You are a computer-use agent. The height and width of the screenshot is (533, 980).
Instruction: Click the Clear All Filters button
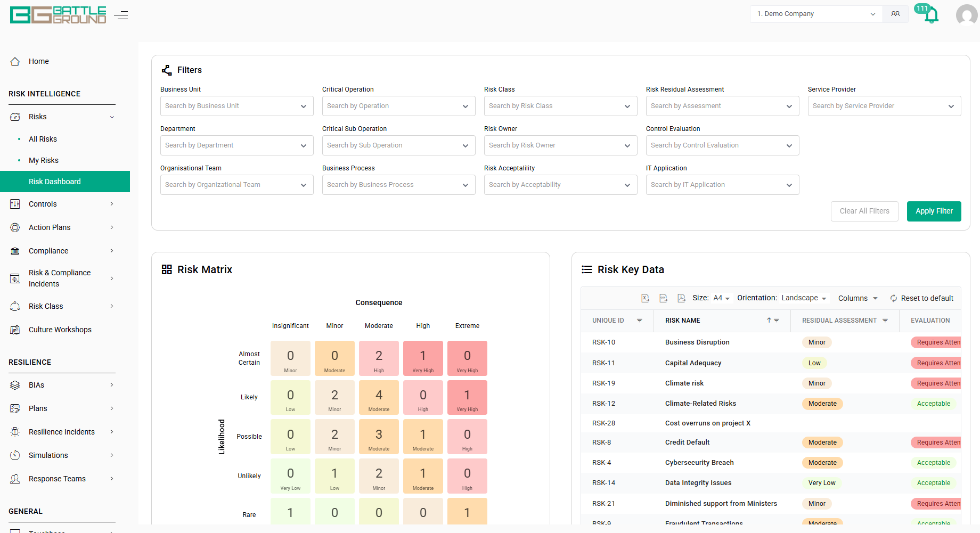point(864,211)
